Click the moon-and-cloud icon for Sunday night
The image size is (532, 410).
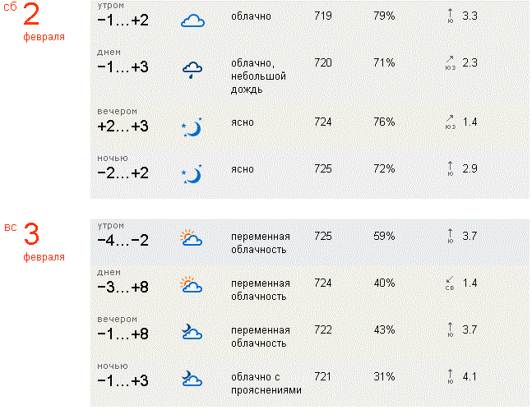tap(192, 378)
